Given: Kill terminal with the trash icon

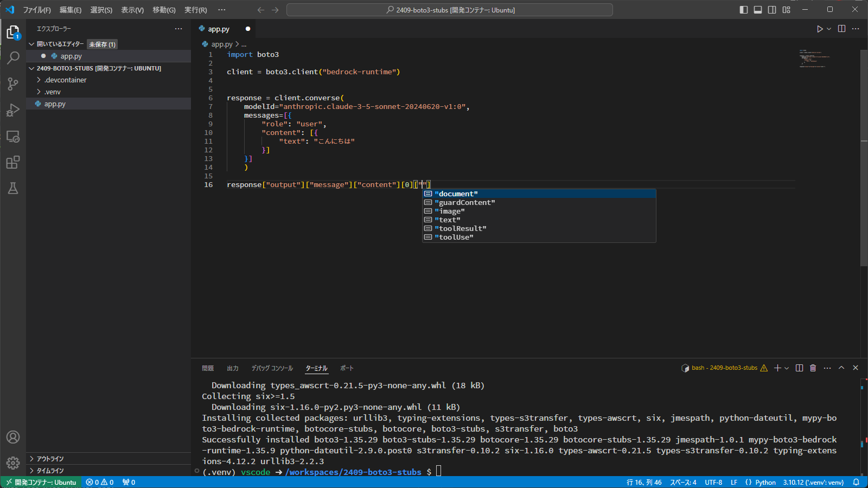Looking at the screenshot, I should (x=813, y=368).
